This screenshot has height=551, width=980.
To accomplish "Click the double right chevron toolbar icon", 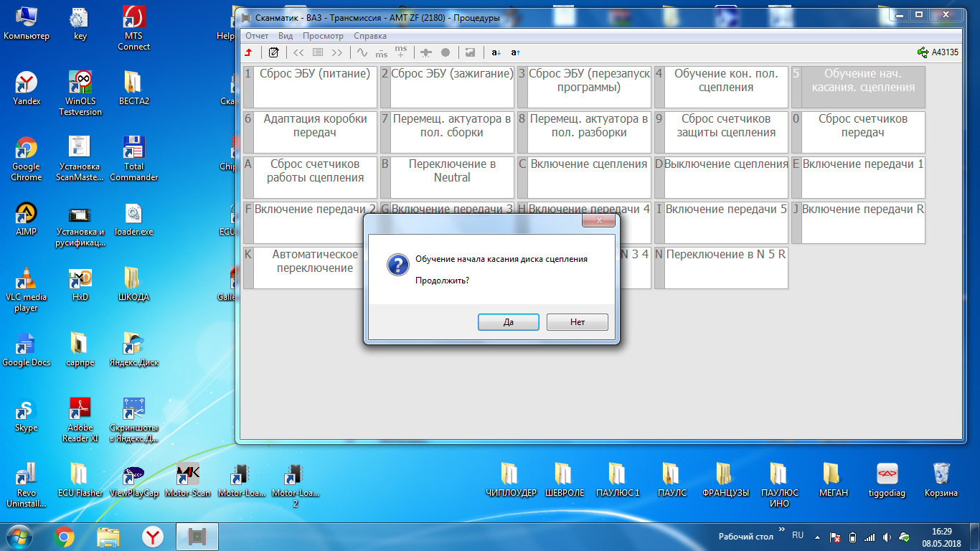I will pos(337,52).
